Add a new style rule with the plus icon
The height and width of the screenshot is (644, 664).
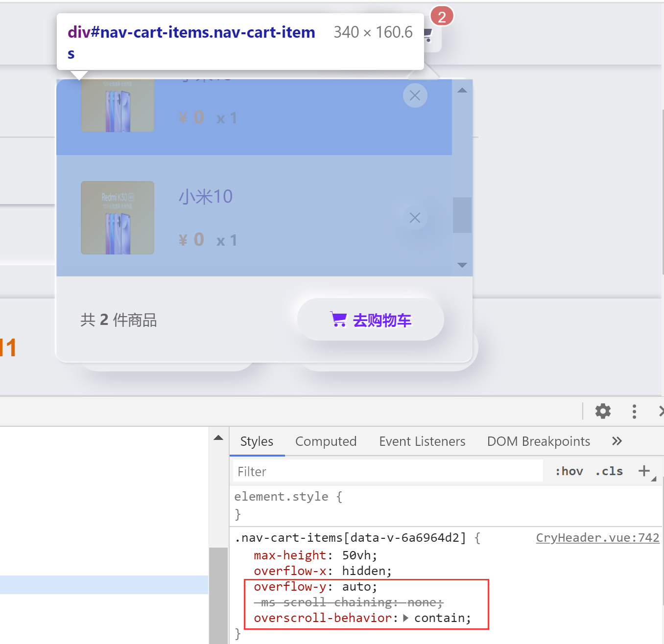pos(644,471)
